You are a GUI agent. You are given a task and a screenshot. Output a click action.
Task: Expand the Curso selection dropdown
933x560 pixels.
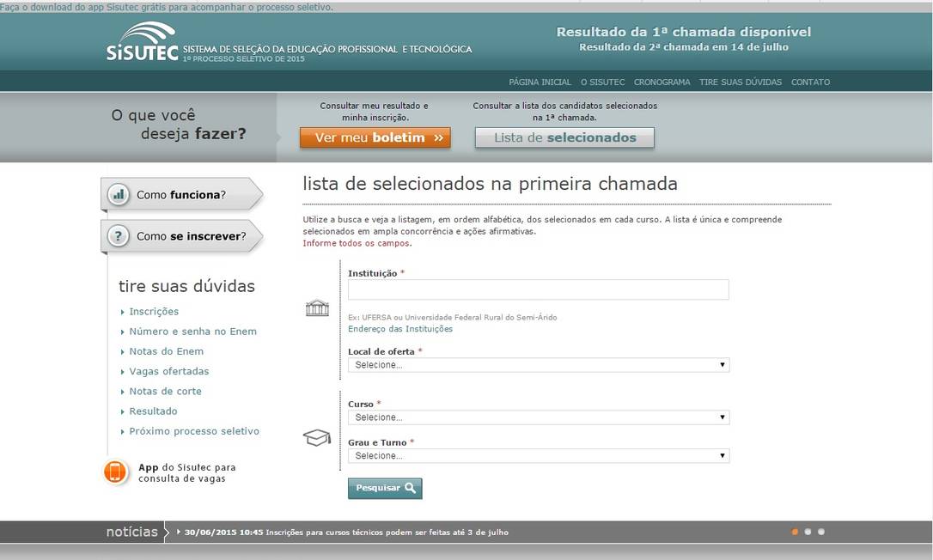click(x=538, y=417)
